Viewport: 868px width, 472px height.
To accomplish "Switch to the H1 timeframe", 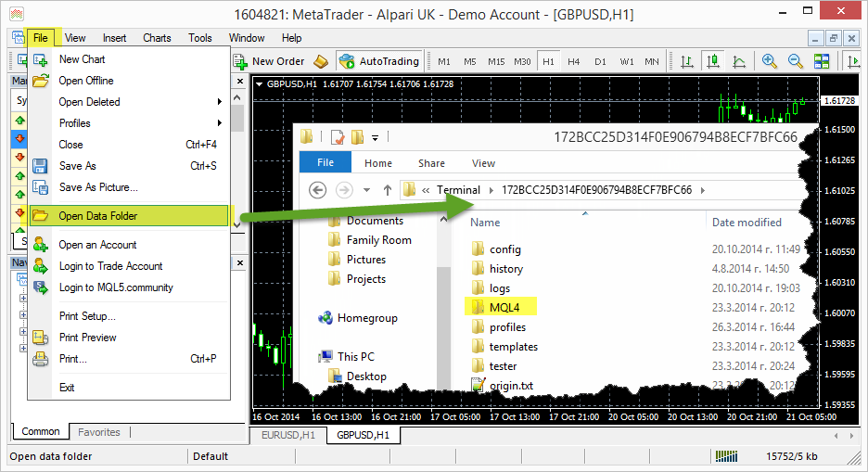I will pyautogui.click(x=548, y=61).
